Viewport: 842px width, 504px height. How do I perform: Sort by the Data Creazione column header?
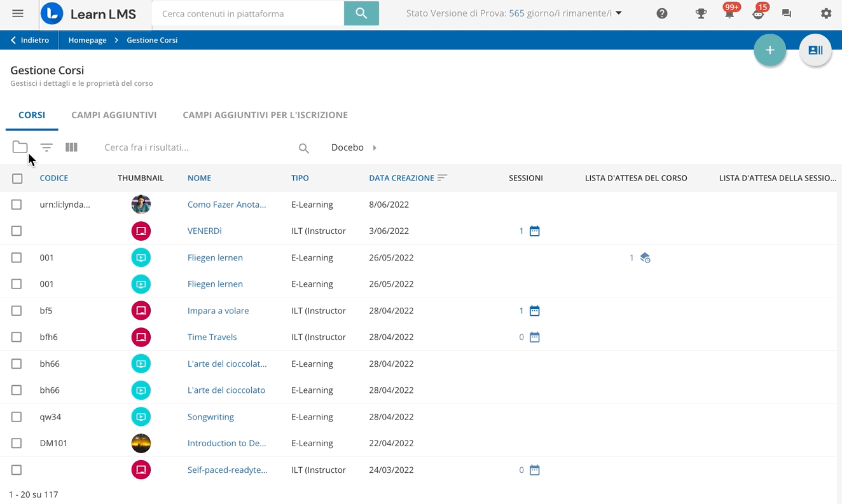[401, 178]
